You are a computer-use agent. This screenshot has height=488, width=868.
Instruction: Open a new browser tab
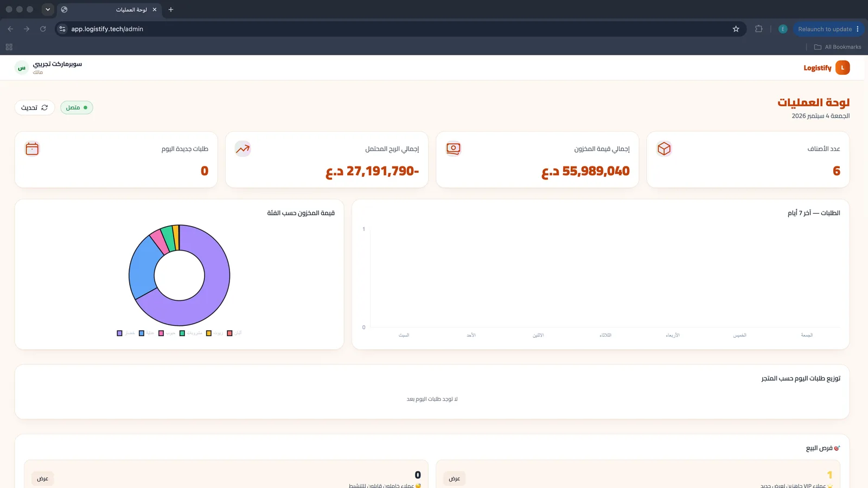coord(171,9)
